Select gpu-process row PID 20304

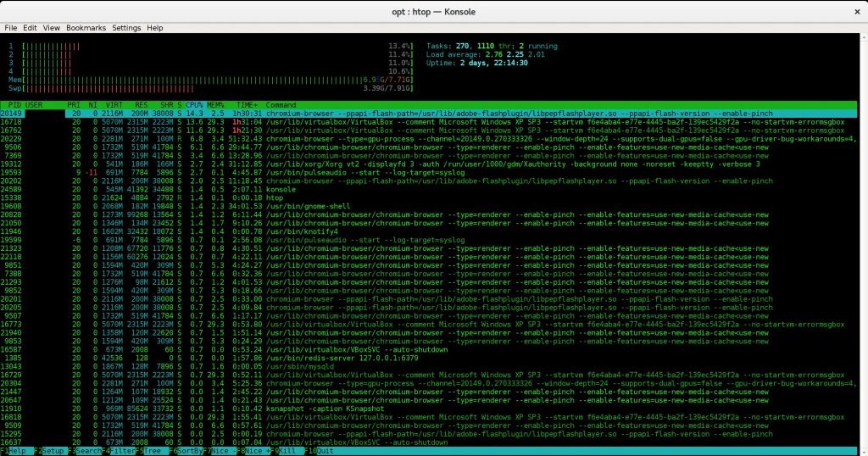[x=428, y=383]
